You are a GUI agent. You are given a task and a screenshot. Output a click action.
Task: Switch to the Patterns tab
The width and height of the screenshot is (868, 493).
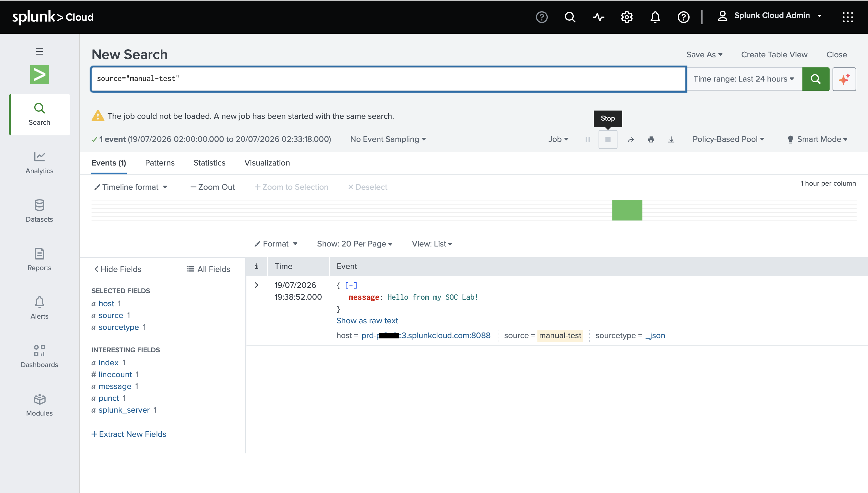(x=160, y=163)
